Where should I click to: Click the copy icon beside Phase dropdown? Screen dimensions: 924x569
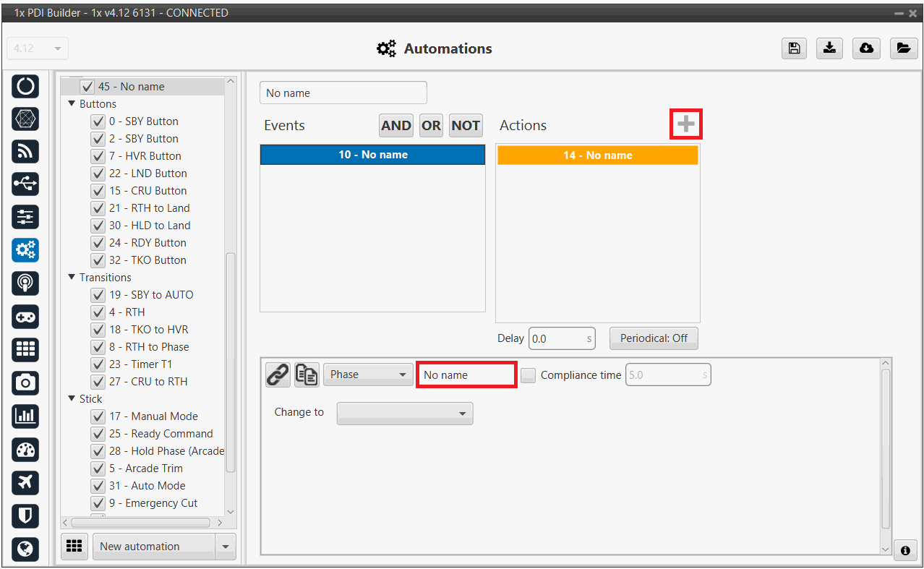point(307,375)
